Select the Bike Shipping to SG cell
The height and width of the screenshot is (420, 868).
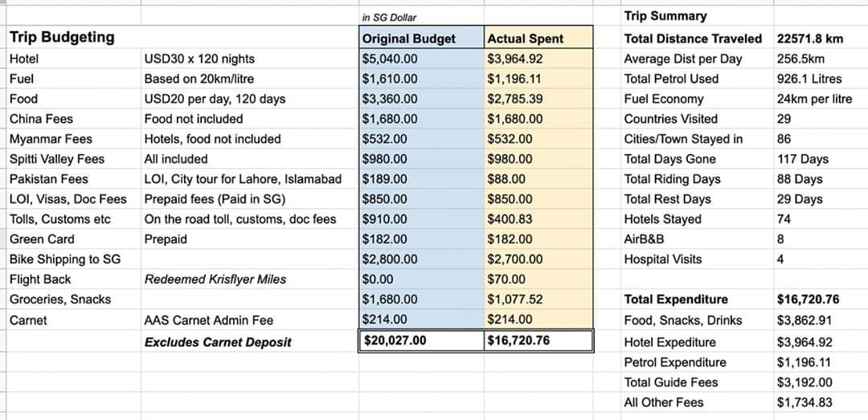pos(74,259)
